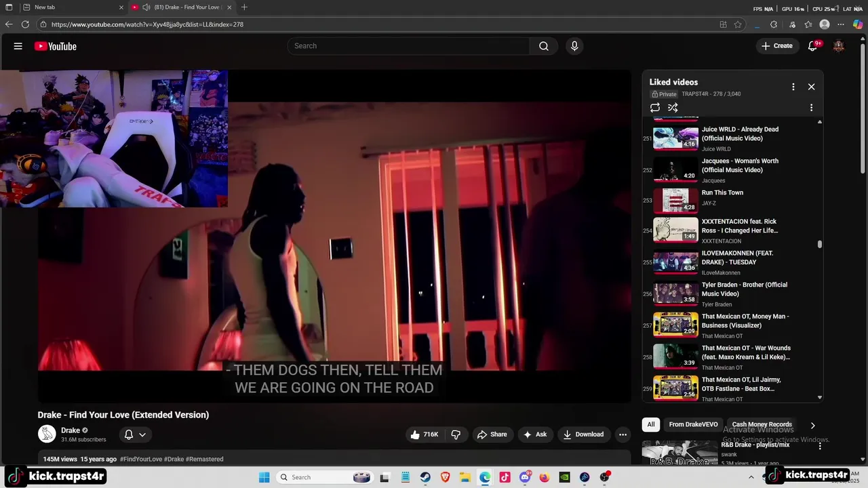Click Drake channel avatar

point(47,434)
